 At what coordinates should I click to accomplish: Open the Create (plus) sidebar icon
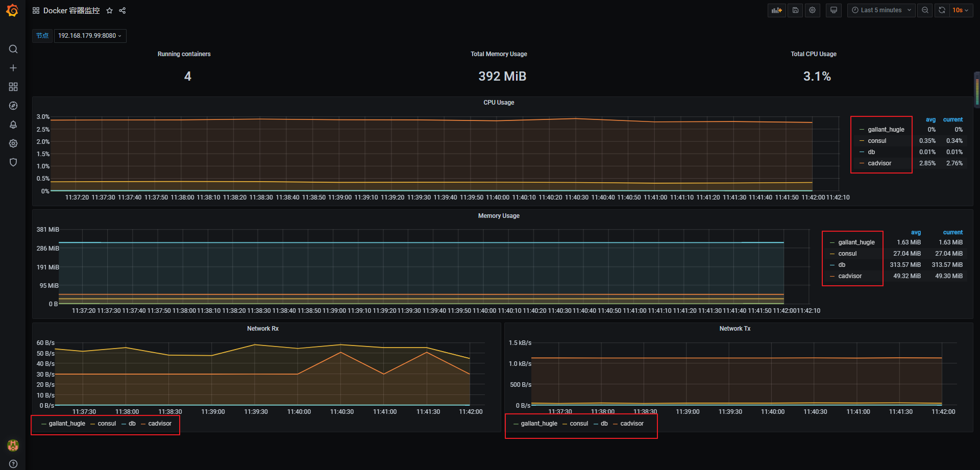tap(13, 67)
